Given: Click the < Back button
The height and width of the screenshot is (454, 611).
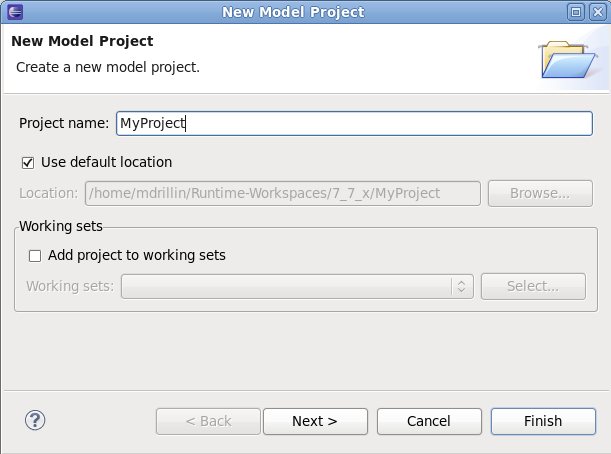Looking at the screenshot, I should tap(208, 421).
